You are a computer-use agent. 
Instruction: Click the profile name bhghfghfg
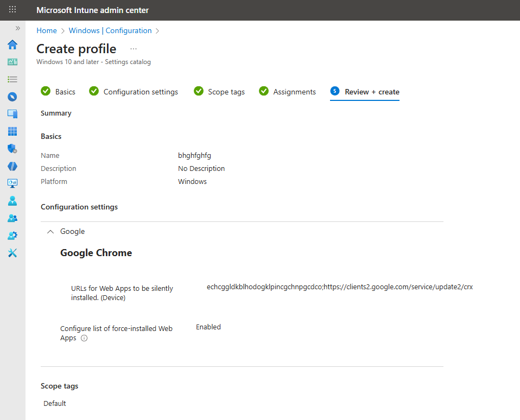194,156
